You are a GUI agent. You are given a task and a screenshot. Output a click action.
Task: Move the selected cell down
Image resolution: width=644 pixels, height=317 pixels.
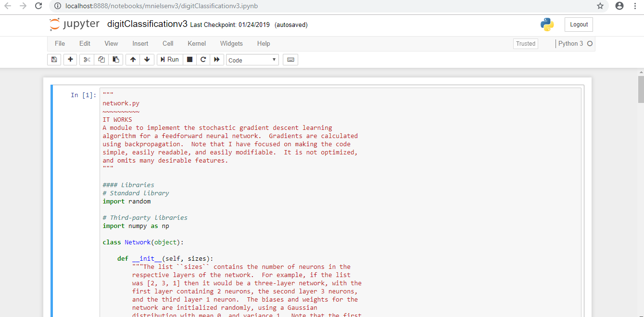pyautogui.click(x=147, y=59)
